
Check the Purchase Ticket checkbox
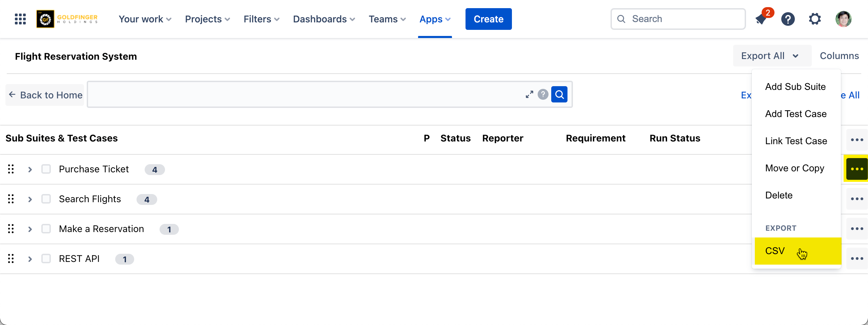point(46,169)
